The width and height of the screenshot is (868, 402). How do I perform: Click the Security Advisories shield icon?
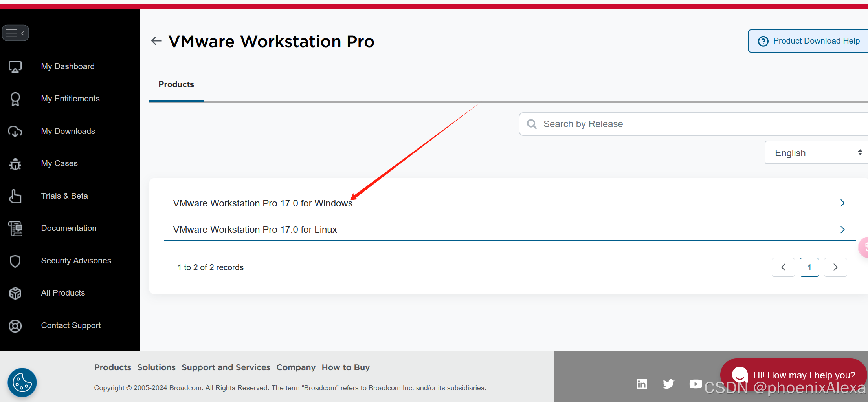tap(15, 261)
